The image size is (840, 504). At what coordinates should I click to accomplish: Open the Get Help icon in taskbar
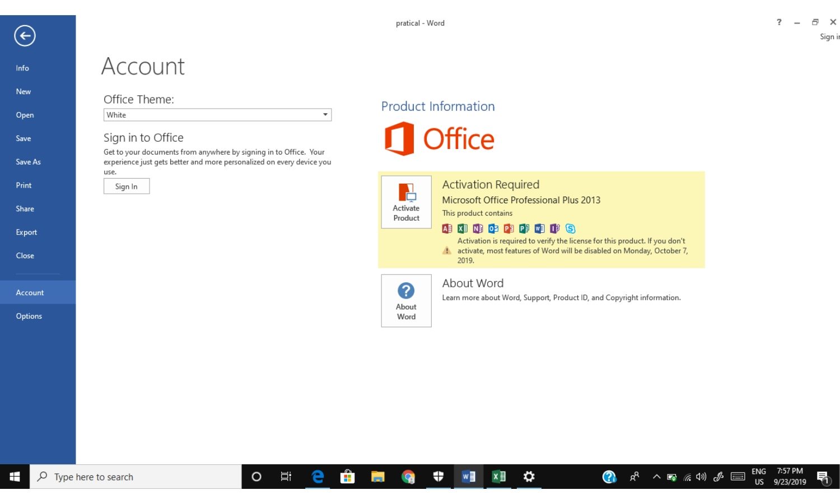[x=609, y=477]
